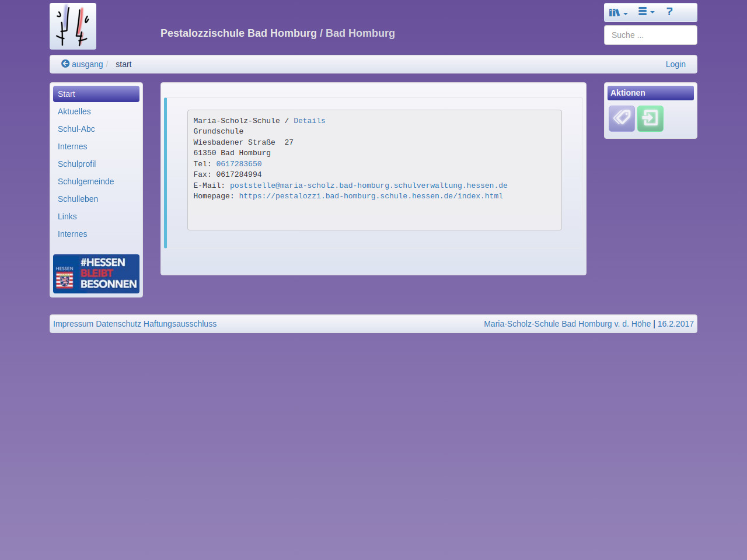Viewport: 747px width, 560px height.
Task: Navigate to Schulgemeinde
Action: pos(86,181)
